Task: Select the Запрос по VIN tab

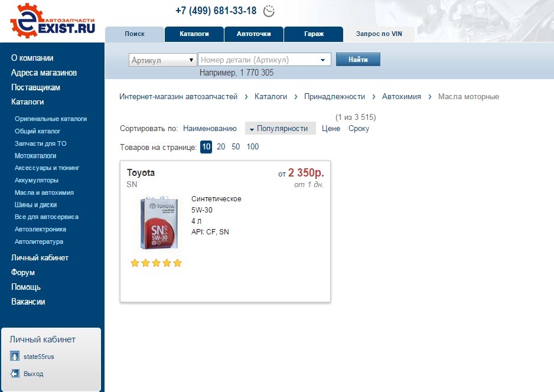Action: pos(379,34)
